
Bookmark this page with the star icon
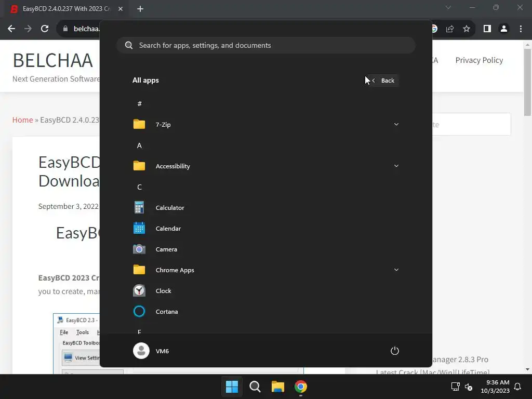467,29
